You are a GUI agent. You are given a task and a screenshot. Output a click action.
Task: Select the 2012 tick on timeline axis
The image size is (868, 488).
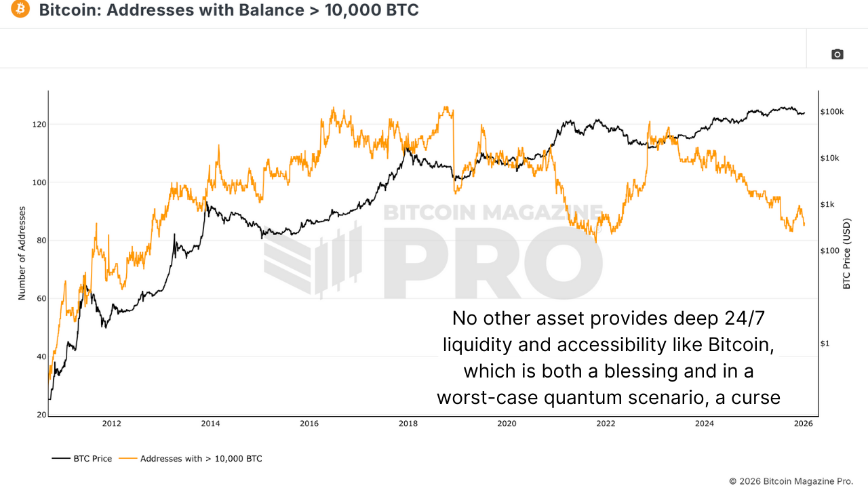point(112,424)
